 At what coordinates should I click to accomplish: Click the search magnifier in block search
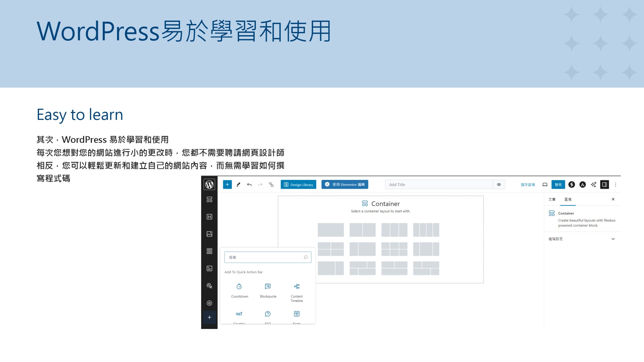(x=306, y=257)
